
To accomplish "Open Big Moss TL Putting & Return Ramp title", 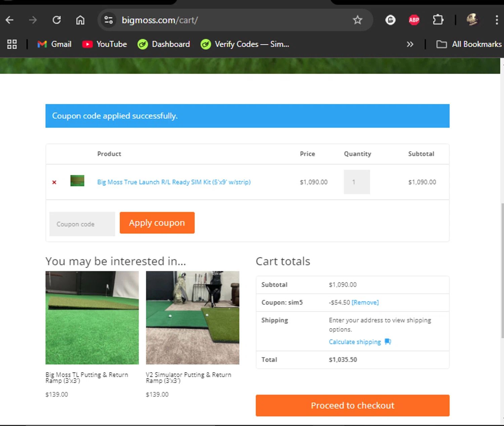I will 87,378.
